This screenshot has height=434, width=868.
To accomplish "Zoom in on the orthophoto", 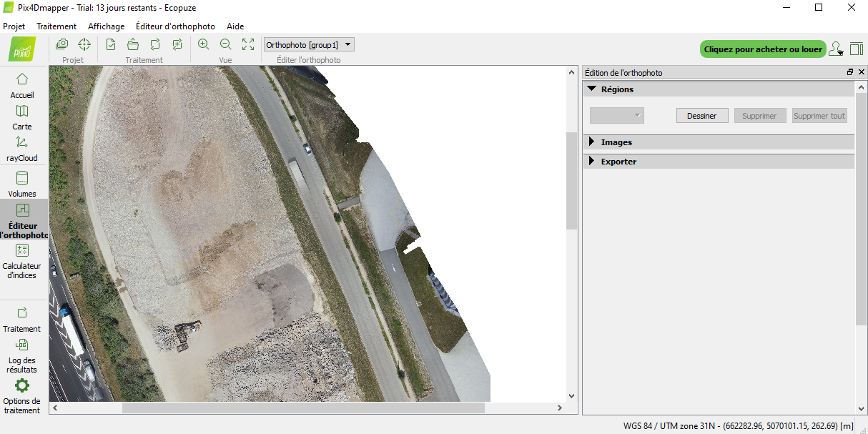I will [x=203, y=44].
